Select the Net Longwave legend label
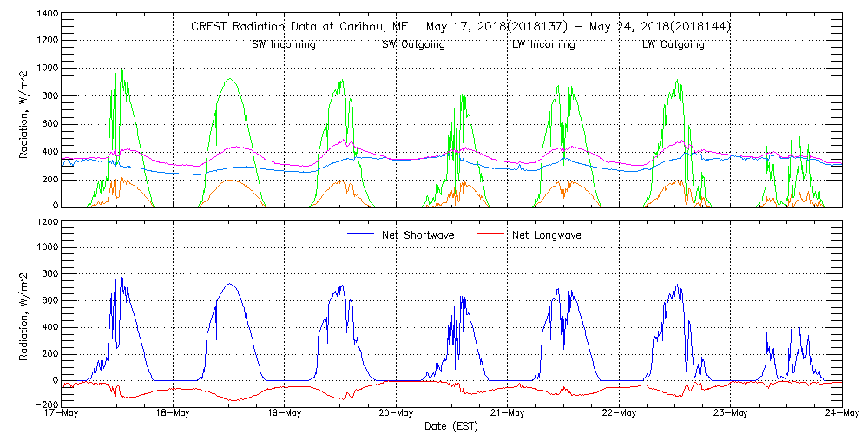Image resolution: width=868 pixels, height=434 pixels. tap(547, 235)
